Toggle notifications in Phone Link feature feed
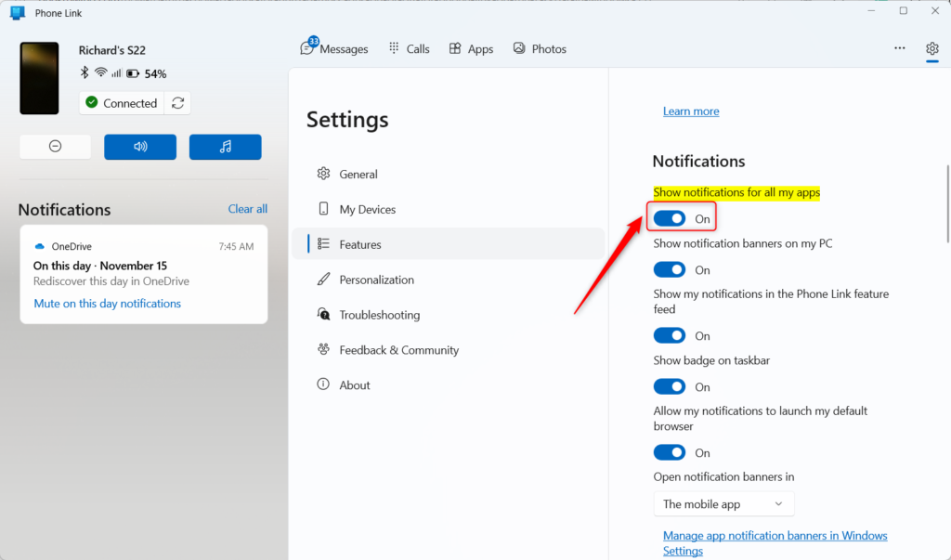Image resolution: width=951 pixels, height=560 pixels. pyautogui.click(x=670, y=335)
